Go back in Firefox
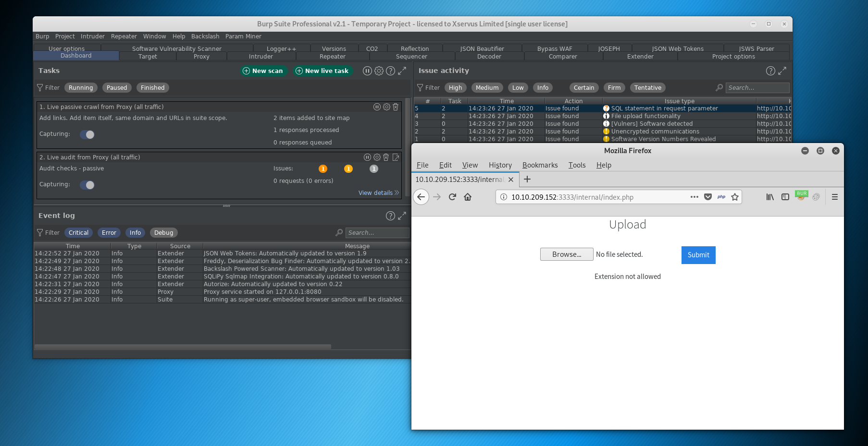The width and height of the screenshot is (868, 446). click(421, 197)
